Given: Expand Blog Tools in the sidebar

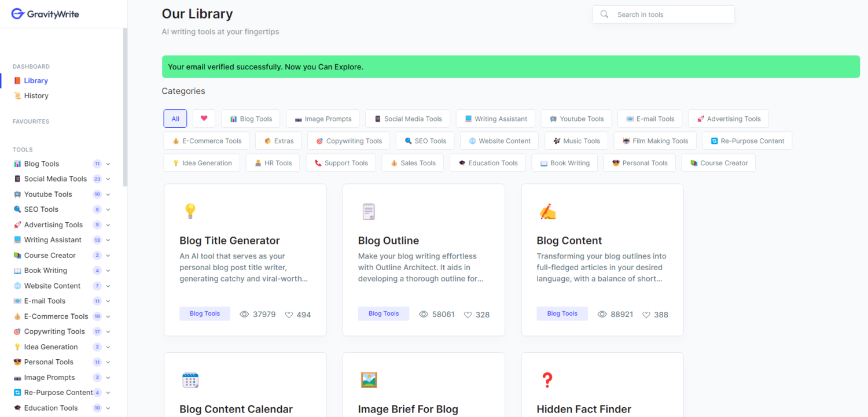Looking at the screenshot, I should [108, 164].
